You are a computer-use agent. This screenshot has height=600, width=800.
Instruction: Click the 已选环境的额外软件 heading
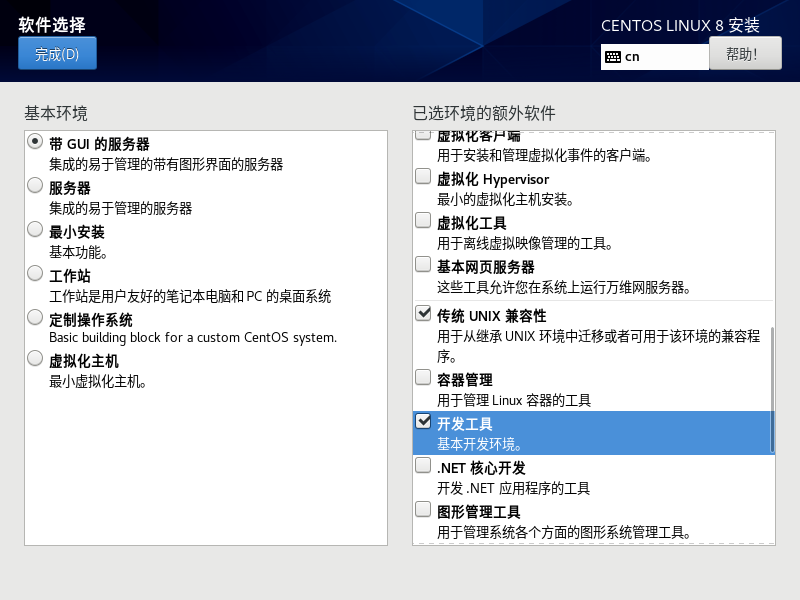[x=484, y=113]
